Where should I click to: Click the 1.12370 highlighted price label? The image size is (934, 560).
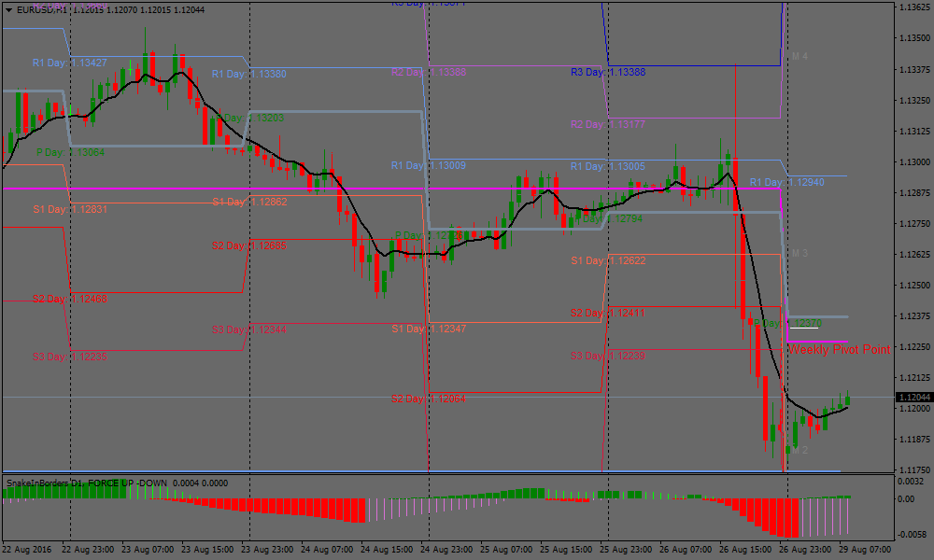coord(804,323)
